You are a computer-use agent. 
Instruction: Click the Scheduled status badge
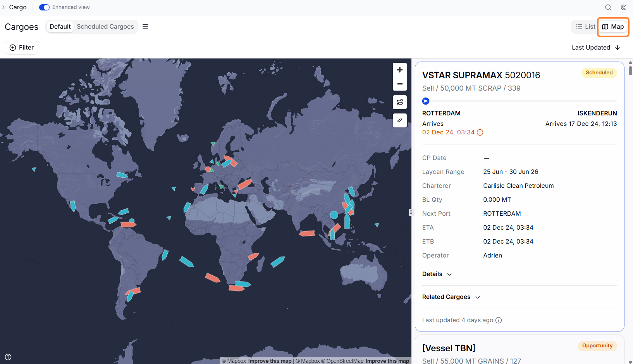click(x=599, y=73)
